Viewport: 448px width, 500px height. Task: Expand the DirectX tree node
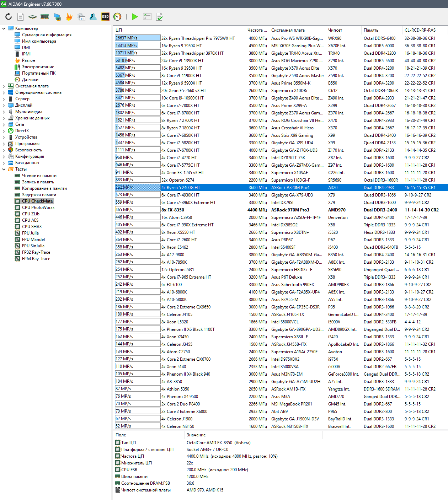[4, 131]
